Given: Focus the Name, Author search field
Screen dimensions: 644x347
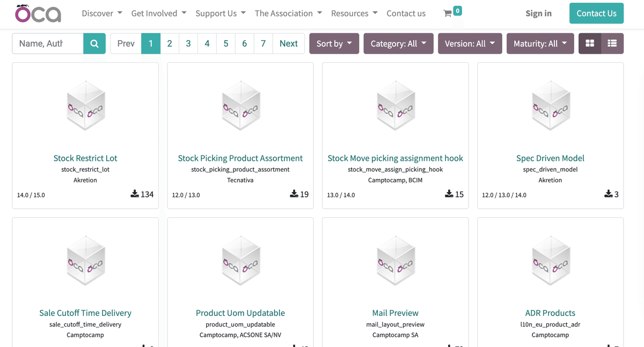Looking at the screenshot, I should (x=48, y=43).
